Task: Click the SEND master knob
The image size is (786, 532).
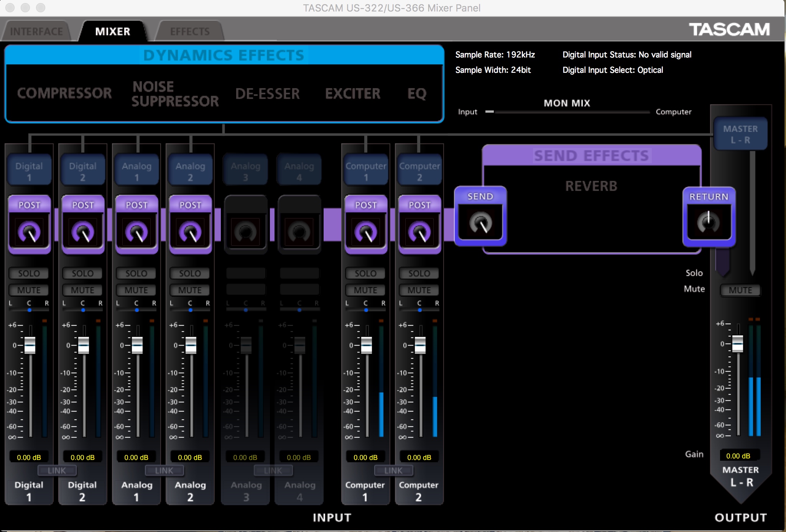Action: [x=480, y=223]
